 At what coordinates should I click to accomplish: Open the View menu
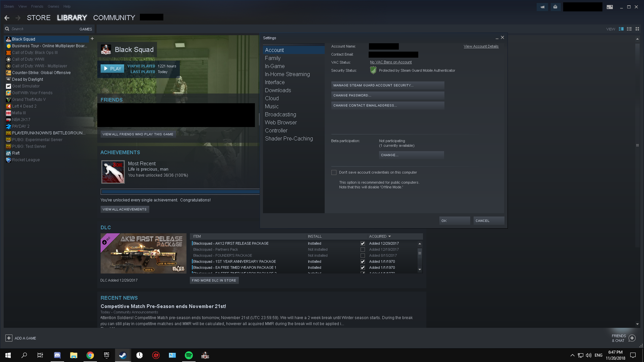(22, 6)
